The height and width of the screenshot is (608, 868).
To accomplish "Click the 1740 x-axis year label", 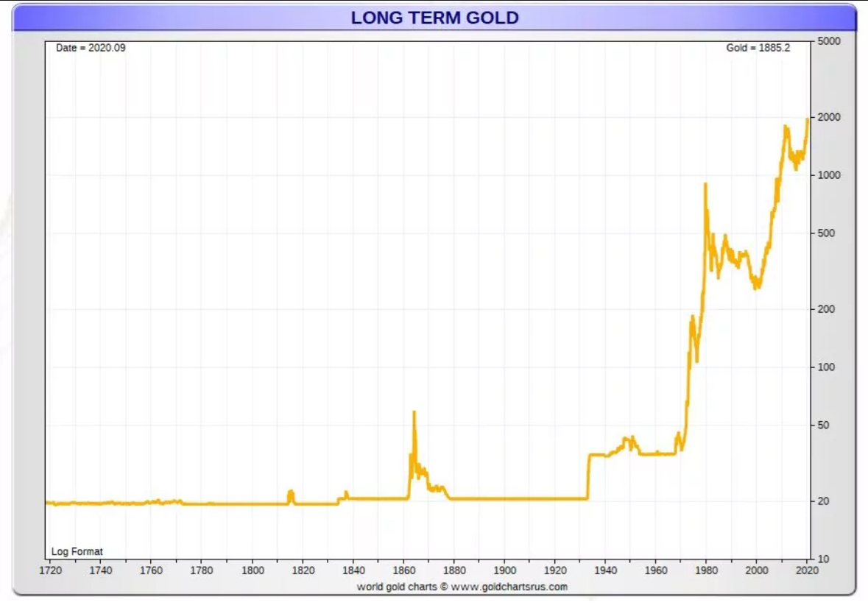I will point(101,570).
